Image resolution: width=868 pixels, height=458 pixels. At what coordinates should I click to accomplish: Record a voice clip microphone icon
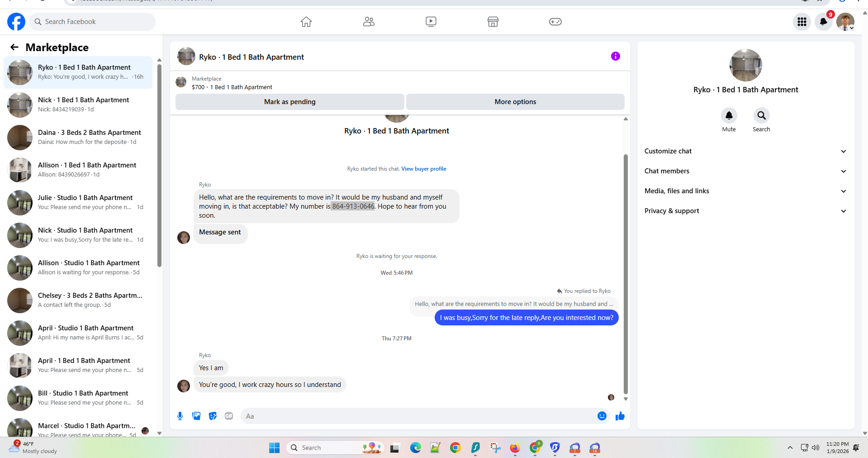coord(180,416)
